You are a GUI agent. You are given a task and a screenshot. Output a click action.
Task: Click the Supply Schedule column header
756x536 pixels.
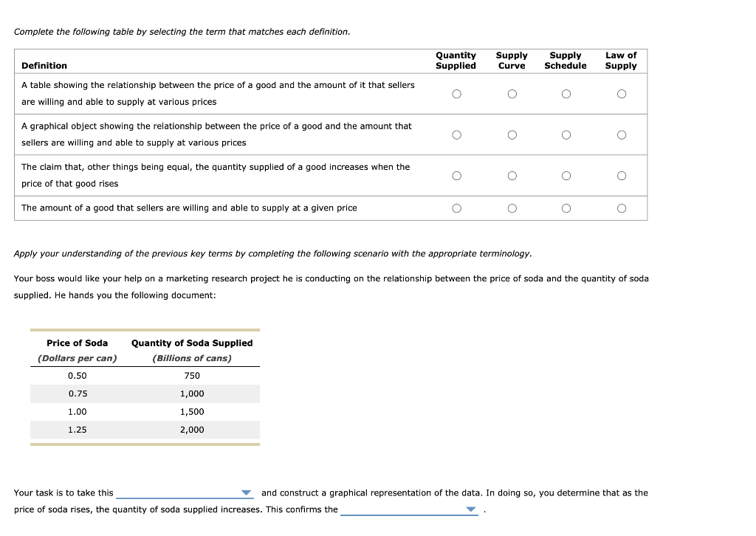[x=565, y=61]
